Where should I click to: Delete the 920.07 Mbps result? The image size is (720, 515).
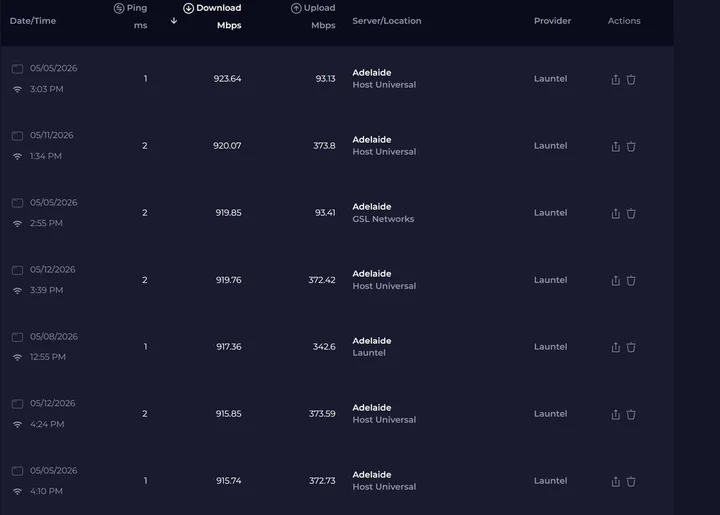(631, 146)
